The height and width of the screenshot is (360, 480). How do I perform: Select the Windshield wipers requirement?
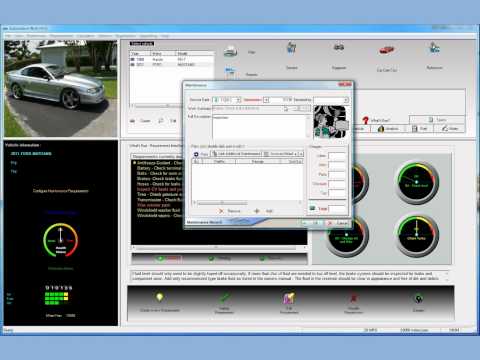(x=159, y=216)
